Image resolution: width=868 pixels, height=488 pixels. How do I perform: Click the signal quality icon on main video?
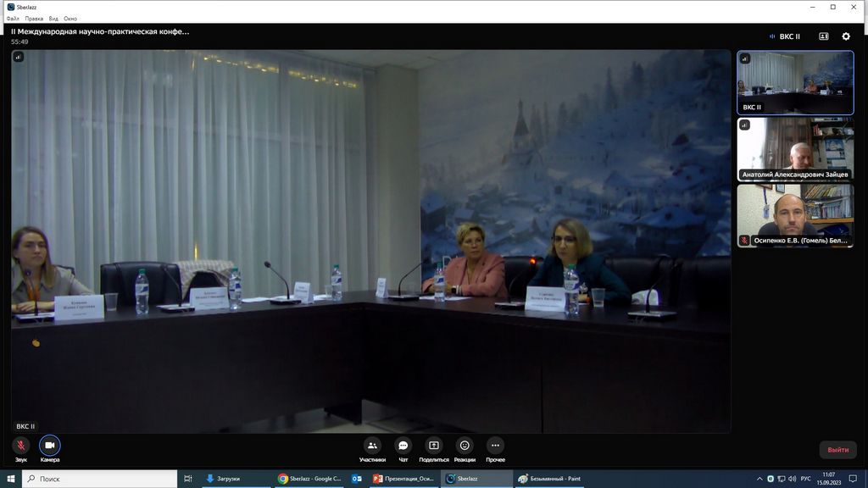click(18, 57)
